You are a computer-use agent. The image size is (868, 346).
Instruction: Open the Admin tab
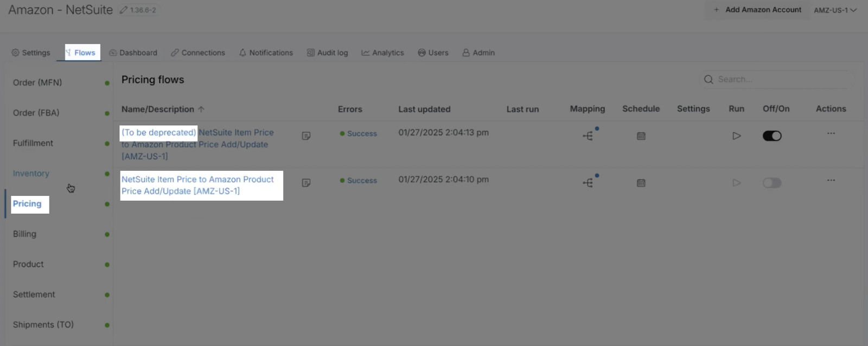tap(478, 53)
